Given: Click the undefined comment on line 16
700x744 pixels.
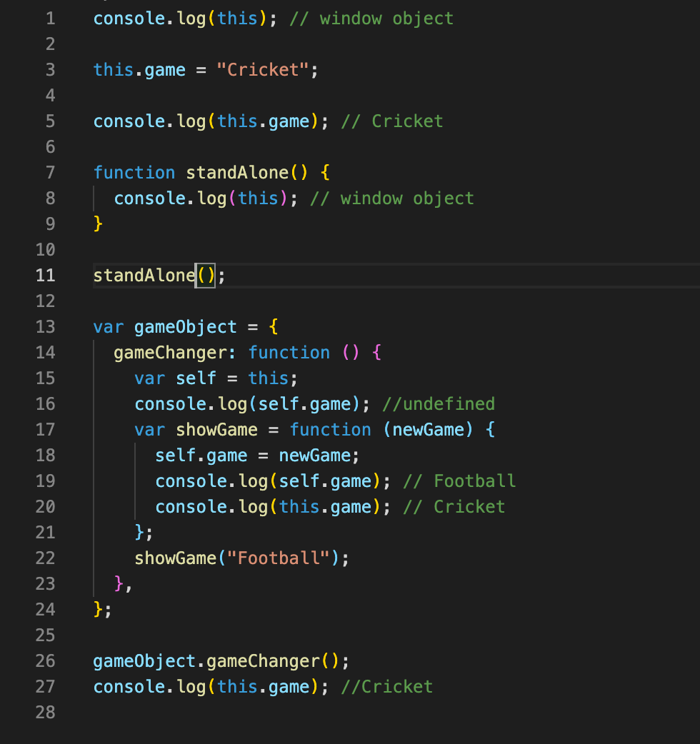Looking at the screenshot, I should tap(438, 403).
